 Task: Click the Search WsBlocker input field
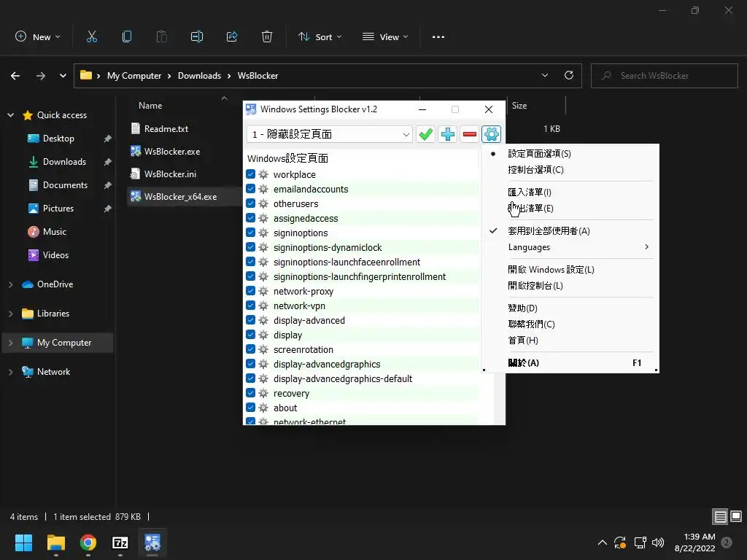pyautogui.click(x=664, y=76)
